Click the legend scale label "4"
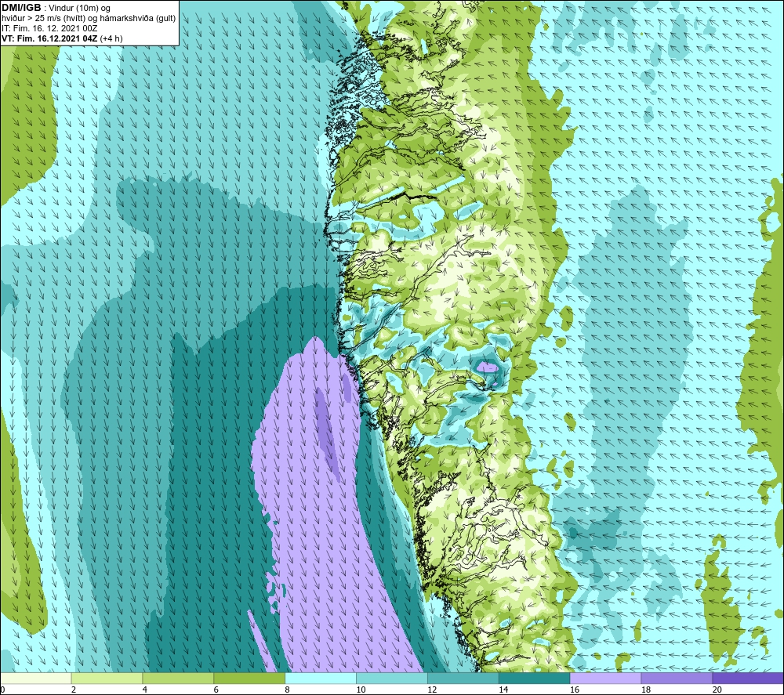Image resolution: width=784 pixels, height=695 pixels. tap(145, 690)
